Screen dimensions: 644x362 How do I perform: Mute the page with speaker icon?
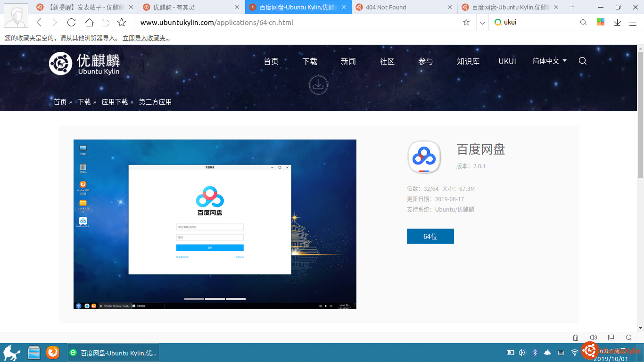coord(593,337)
